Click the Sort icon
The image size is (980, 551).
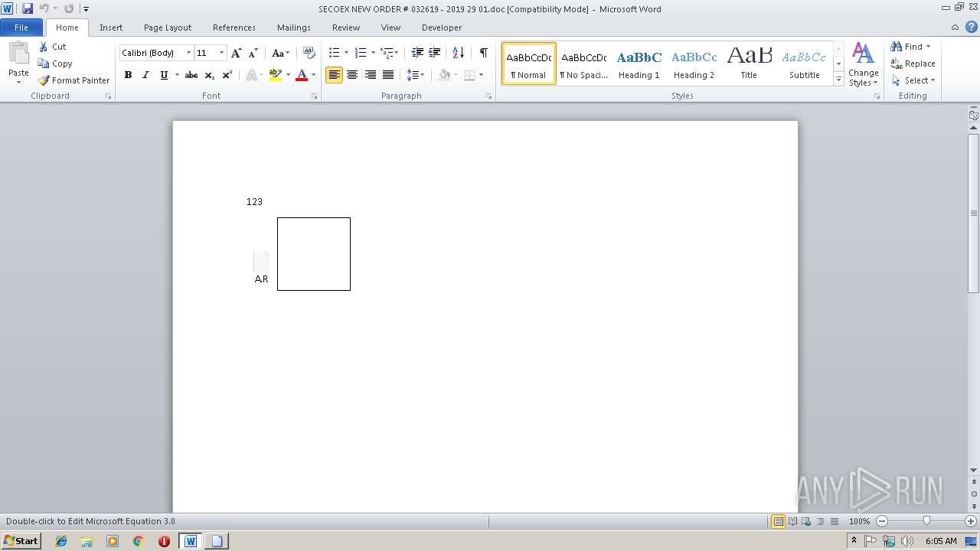point(458,53)
